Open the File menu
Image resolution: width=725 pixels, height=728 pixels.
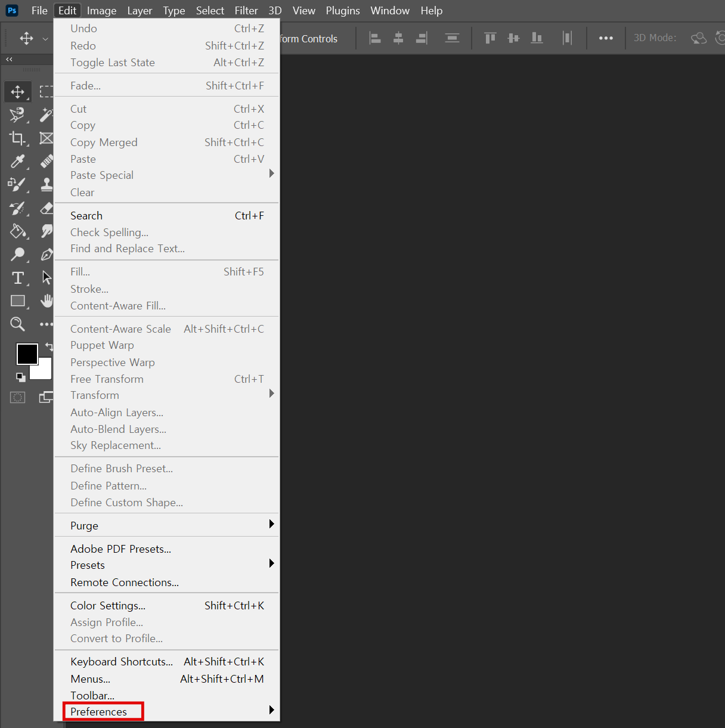coord(39,11)
